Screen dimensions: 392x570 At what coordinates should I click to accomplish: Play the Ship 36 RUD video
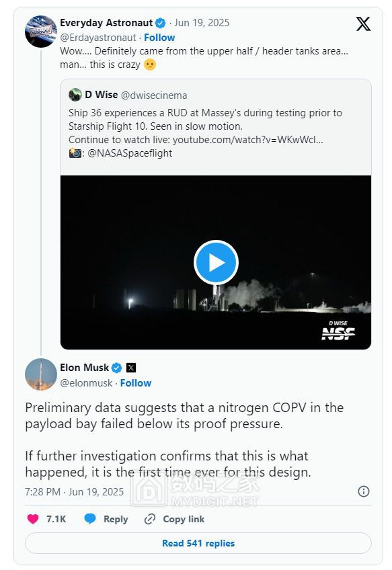click(216, 262)
